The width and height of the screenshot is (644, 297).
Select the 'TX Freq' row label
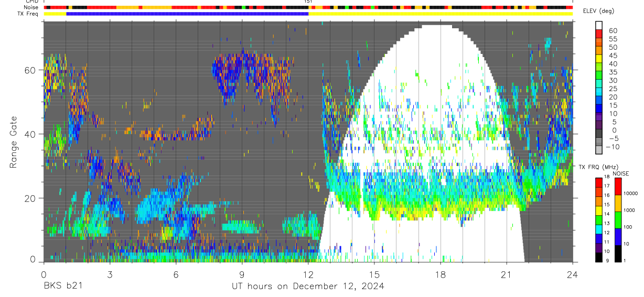click(28, 14)
